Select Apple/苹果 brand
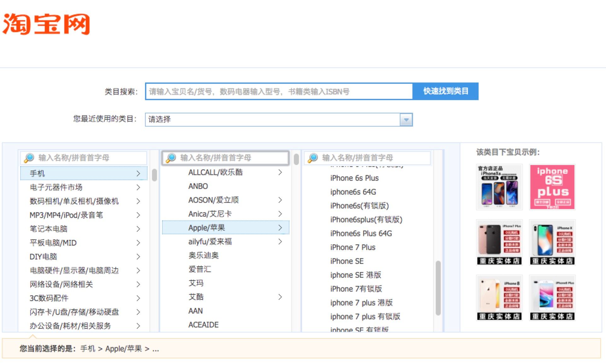606x364 pixels. 226,228
